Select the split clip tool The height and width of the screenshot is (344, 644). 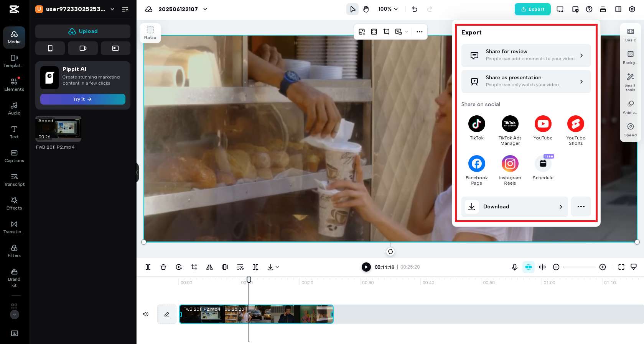pos(148,267)
